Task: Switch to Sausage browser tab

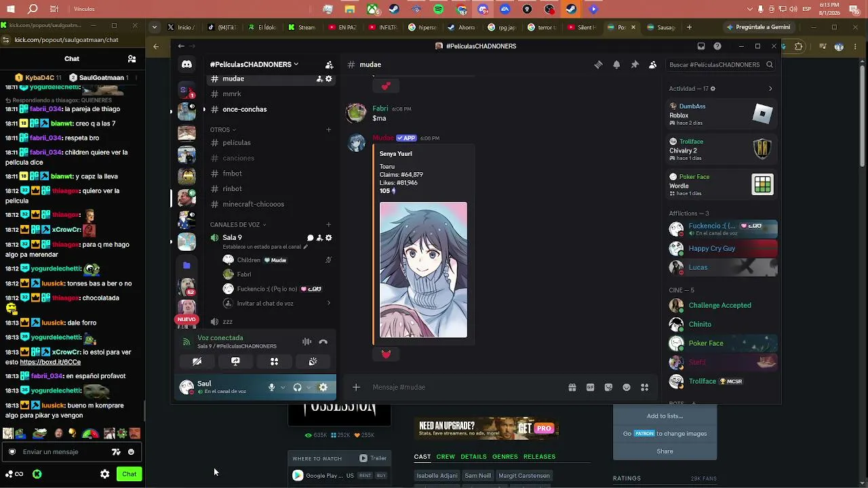Action: pyautogui.click(x=662, y=27)
